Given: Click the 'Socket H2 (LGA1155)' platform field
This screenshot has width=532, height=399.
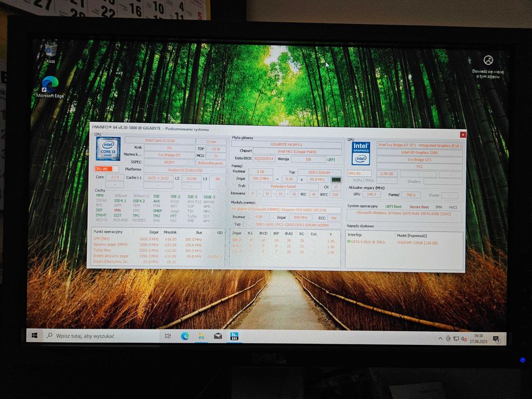Looking at the screenshot, I should pyautogui.click(x=185, y=170).
